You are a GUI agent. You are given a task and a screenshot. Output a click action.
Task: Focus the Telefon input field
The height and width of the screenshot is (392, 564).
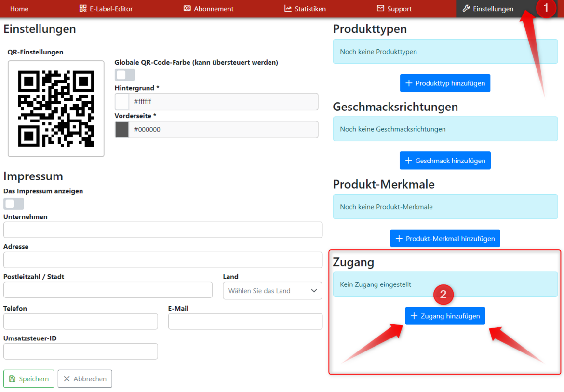click(81, 321)
